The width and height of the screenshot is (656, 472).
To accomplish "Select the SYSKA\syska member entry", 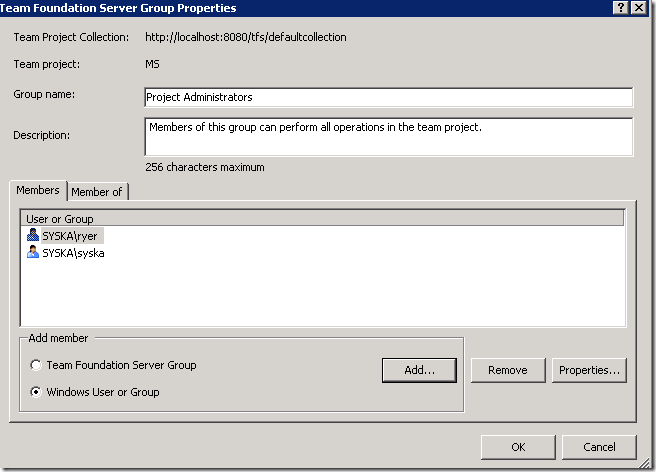I will (73, 253).
